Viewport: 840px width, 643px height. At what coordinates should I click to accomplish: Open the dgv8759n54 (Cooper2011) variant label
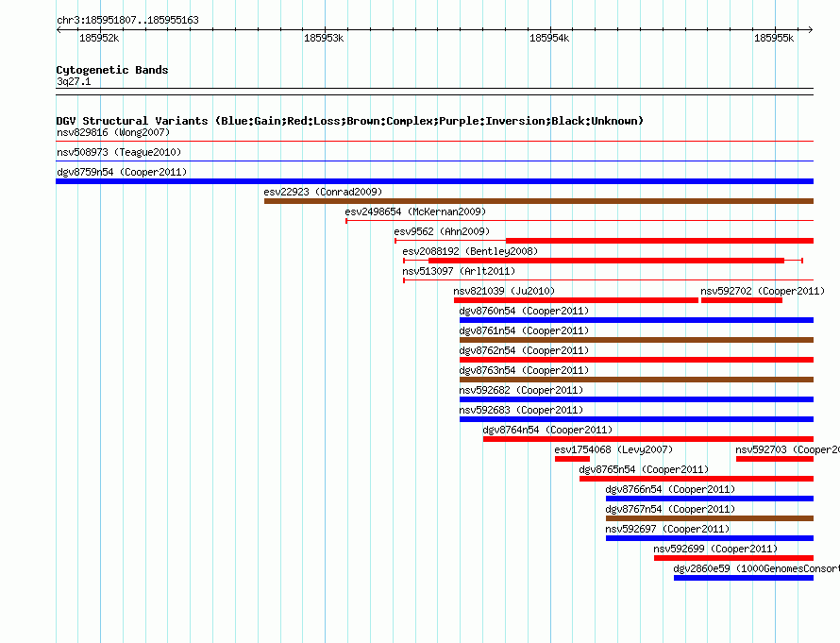coord(122,172)
